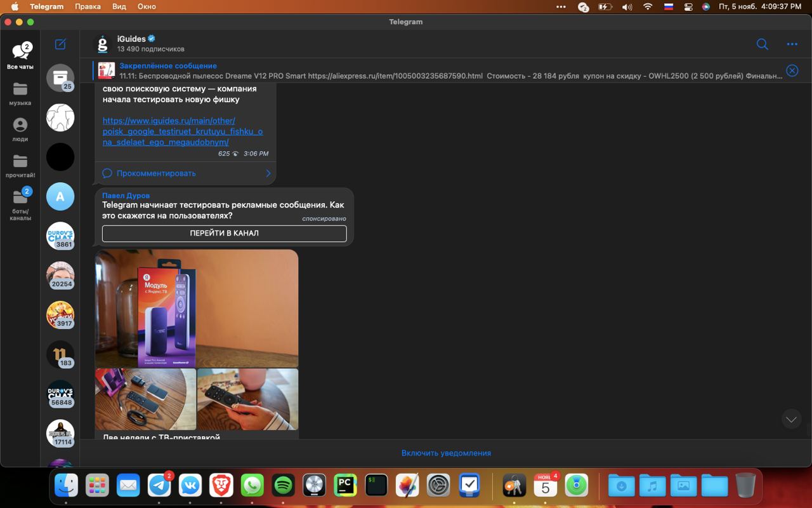Jump to bottom with the down arrow
The height and width of the screenshot is (508, 812).
791,419
